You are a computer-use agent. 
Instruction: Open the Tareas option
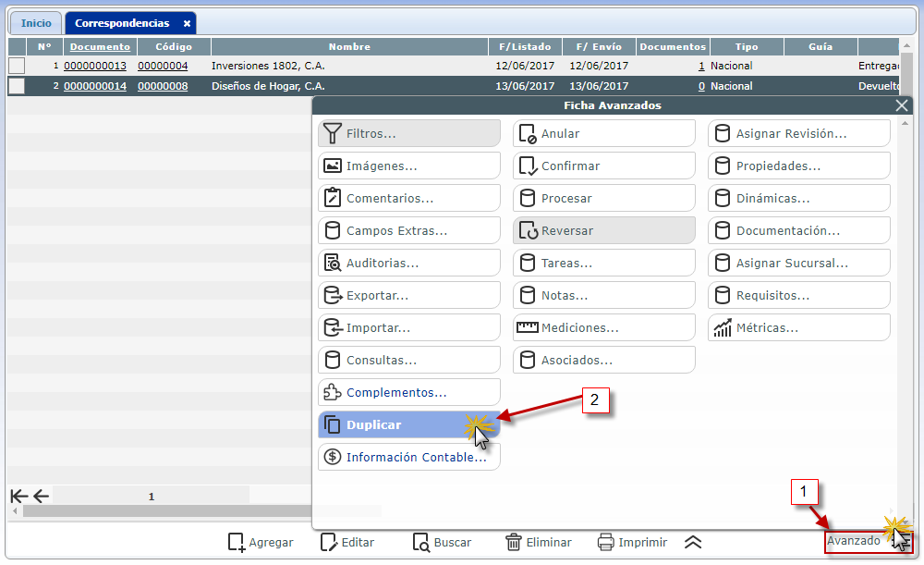pyautogui.click(x=604, y=263)
